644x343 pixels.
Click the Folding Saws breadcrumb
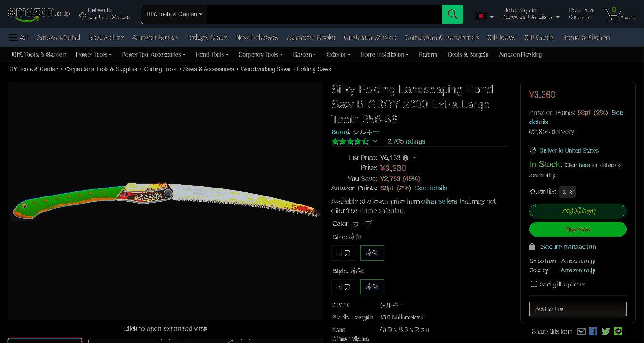click(314, 69)
